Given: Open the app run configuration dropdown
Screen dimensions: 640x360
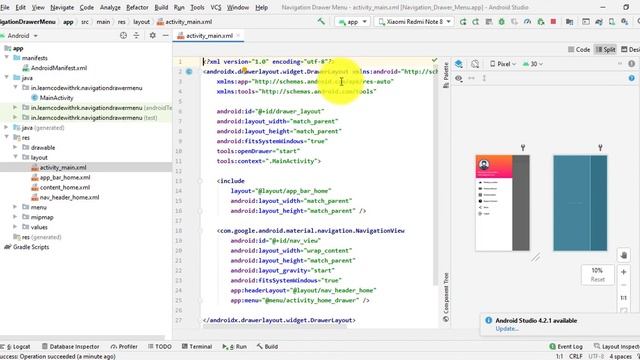Looking at the screenshot, I should pyautogui.click(x=353, y=22).
